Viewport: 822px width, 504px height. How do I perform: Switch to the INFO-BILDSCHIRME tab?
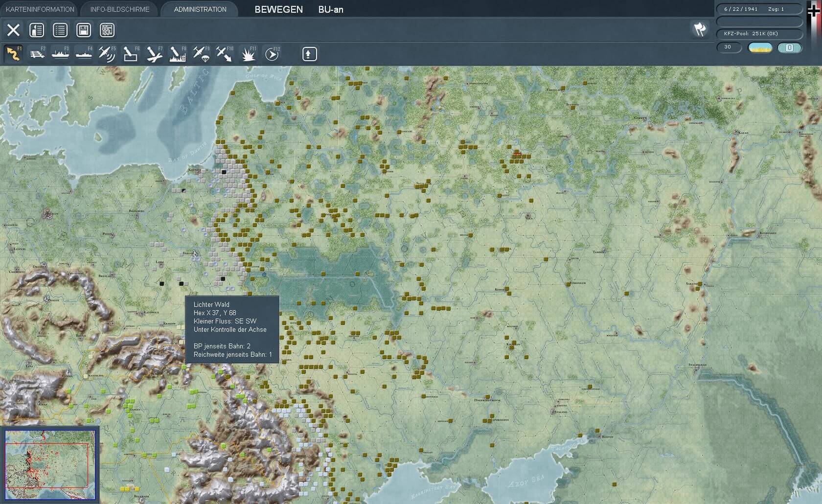click(120, 9)
